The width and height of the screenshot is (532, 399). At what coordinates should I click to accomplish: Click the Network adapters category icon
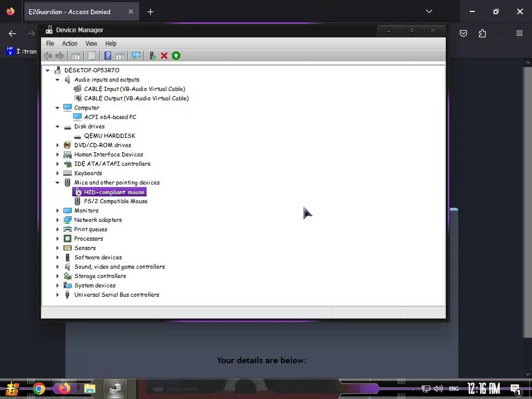click(68, 220)
